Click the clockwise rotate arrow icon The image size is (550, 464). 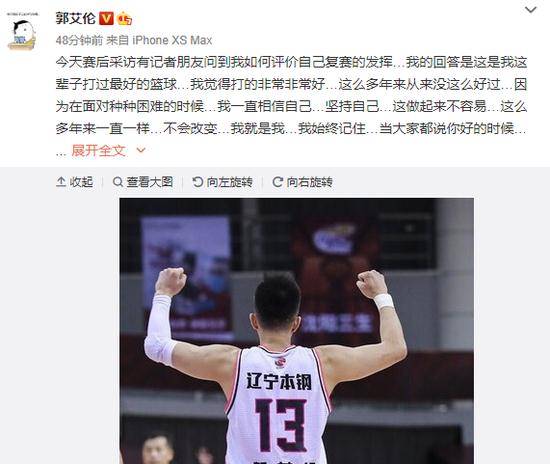pyautogui.click(x=278, y=182)
